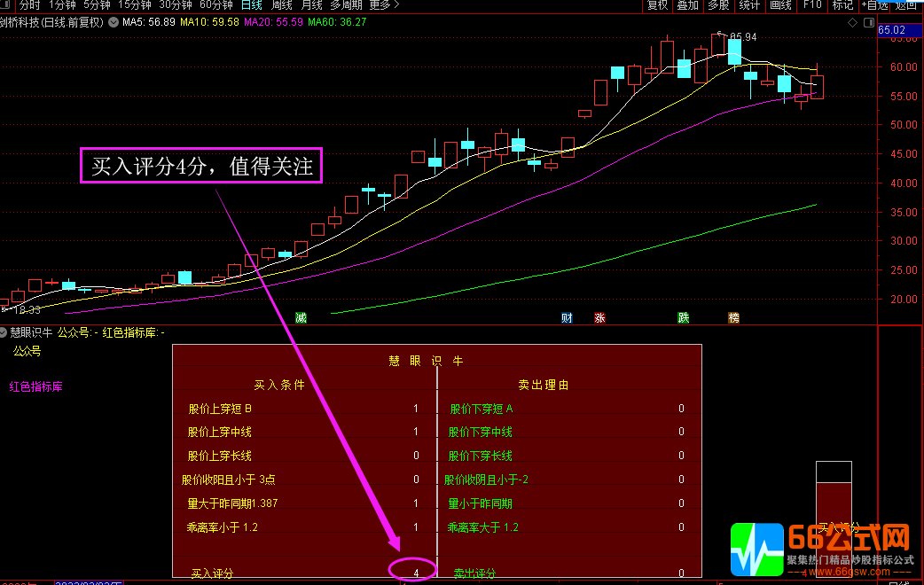Screen dimensions: 924x585
Task: Click the 统计 statistics button
Action: (749, 5)
